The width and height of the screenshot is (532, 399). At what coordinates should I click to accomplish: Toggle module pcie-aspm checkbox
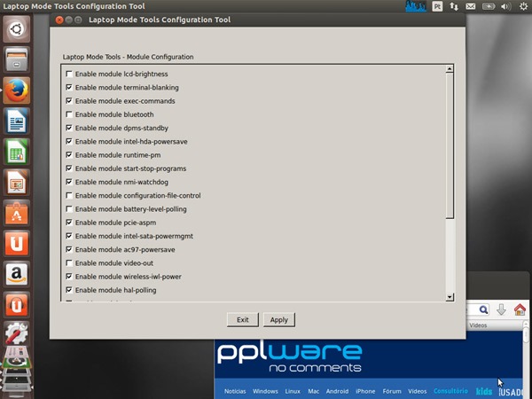pos(69,223)
